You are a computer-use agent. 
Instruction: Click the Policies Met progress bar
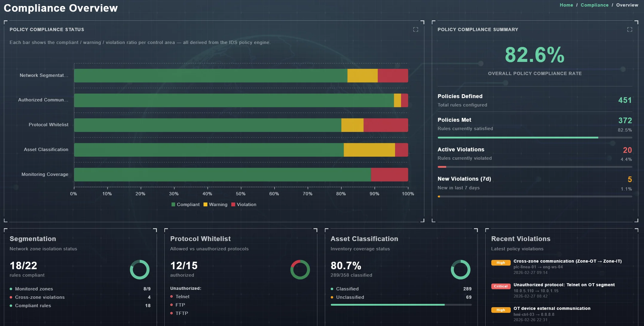tap(535, 138)
